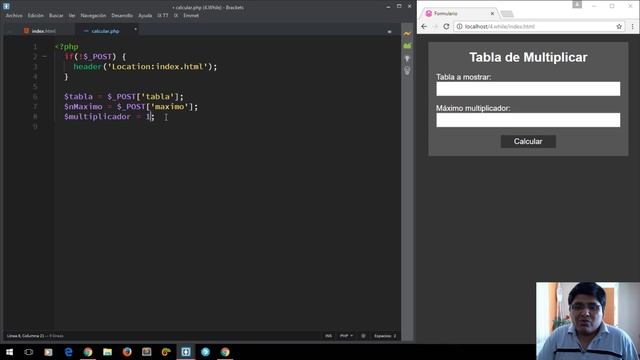The height and width of the screenshot is (360, 640).
Task: Open the Edición menu
Action: click(36, 16)
